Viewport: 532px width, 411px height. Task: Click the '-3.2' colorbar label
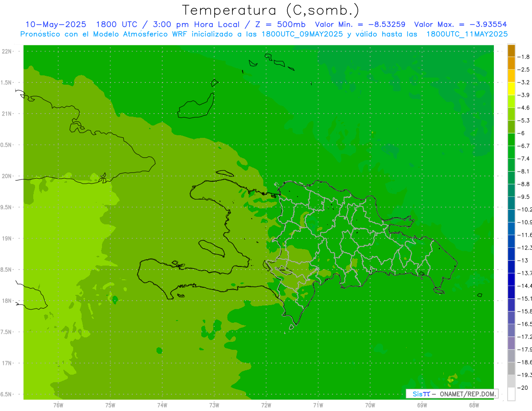click(x=524, y=82)
